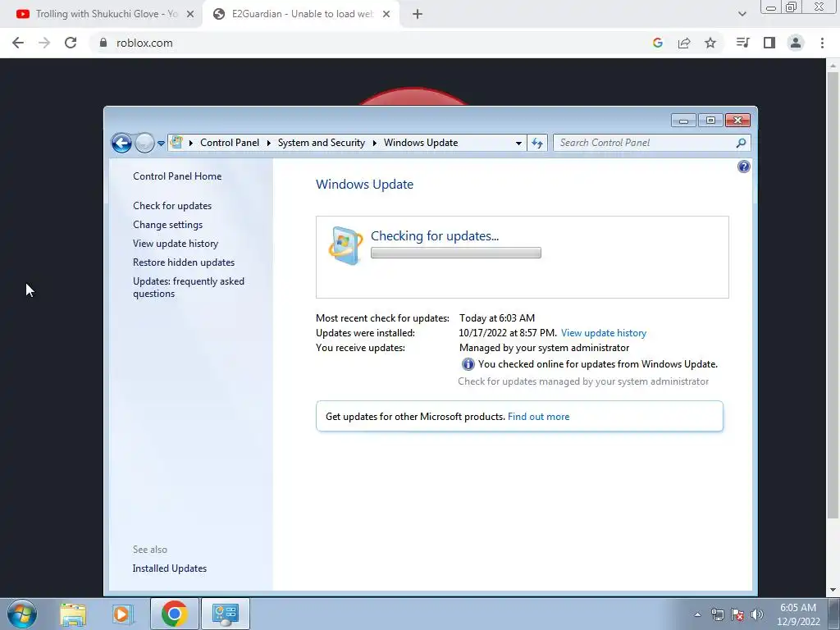Click Chrome's vertical page scrollbar
Image resolution: width=840 pixels, height=630 pixels.
833,294
